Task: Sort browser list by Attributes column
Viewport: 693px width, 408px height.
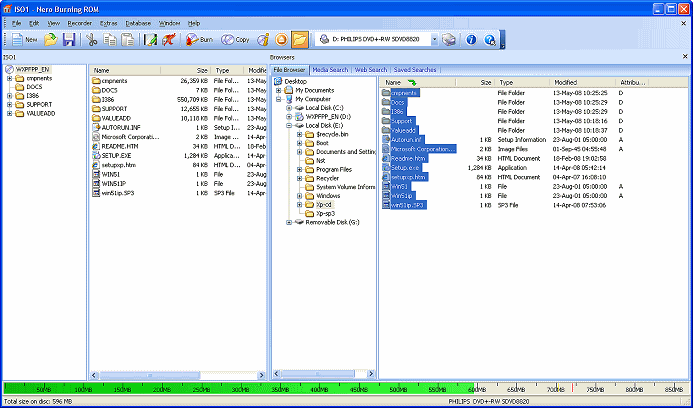Action: (632, 82)
